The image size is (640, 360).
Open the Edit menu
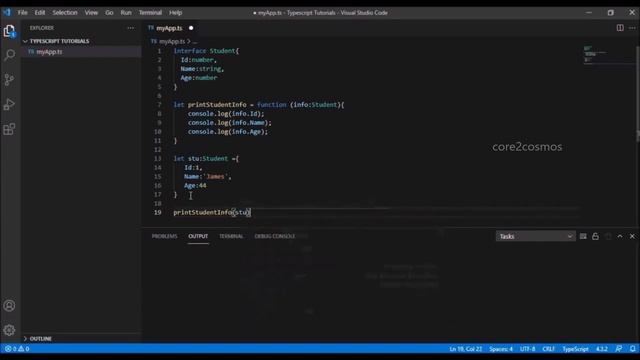click(40, 13)
